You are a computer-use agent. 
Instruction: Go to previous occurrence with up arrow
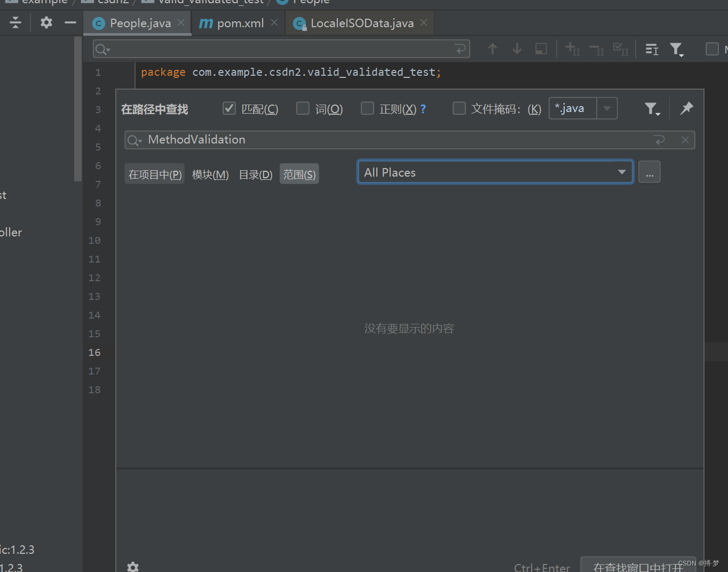coord(493,49)
